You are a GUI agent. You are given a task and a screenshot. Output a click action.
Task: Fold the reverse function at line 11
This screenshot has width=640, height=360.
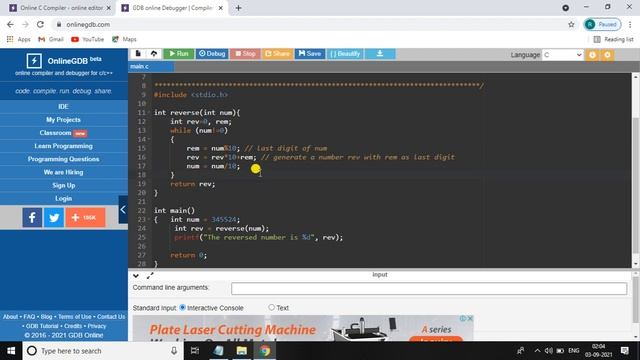point(149,112)
